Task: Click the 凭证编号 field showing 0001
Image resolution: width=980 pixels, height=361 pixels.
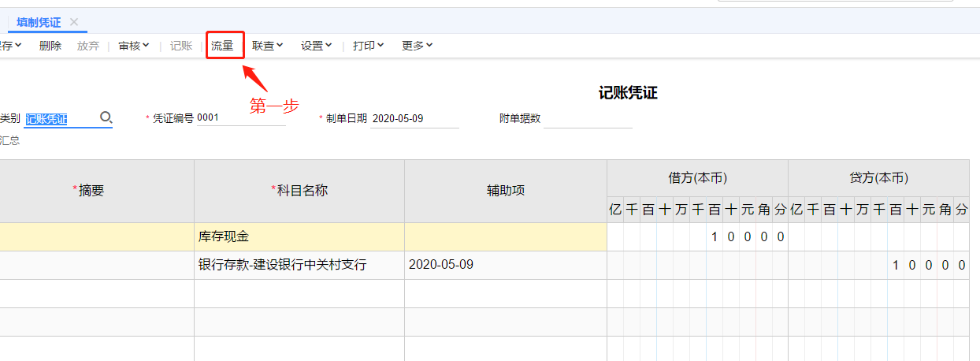Action: pyautogui.click(x=239, y=118)
